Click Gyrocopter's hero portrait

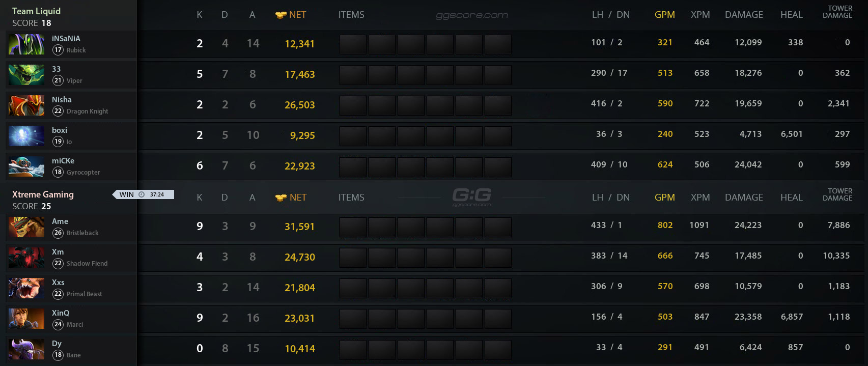point(26,166)
